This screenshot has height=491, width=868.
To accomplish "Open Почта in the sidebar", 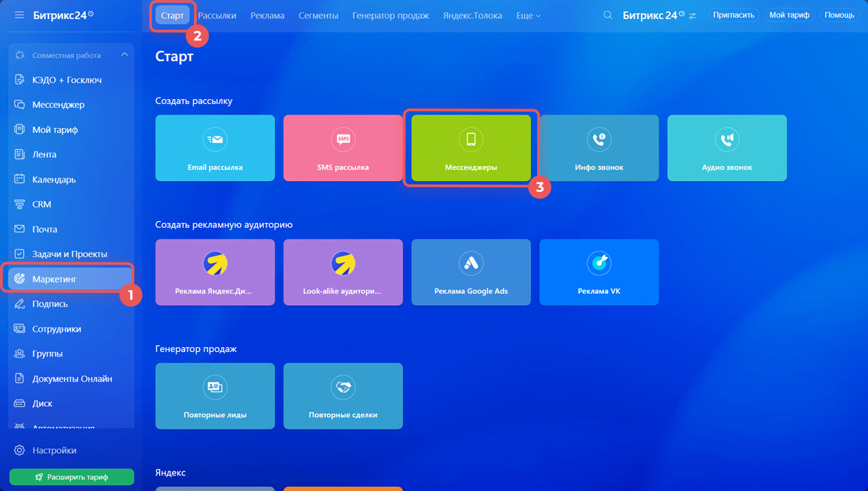I will [71, 229].
